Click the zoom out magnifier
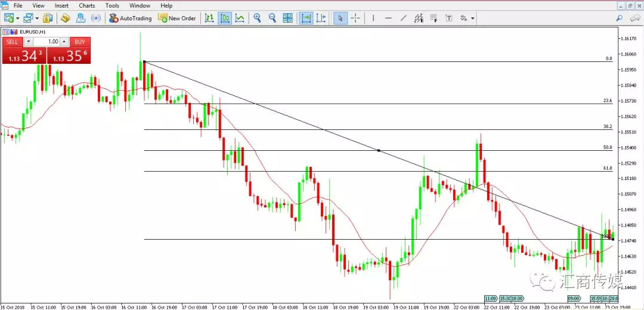Screen dimensions: 644x310 point(273,18)
